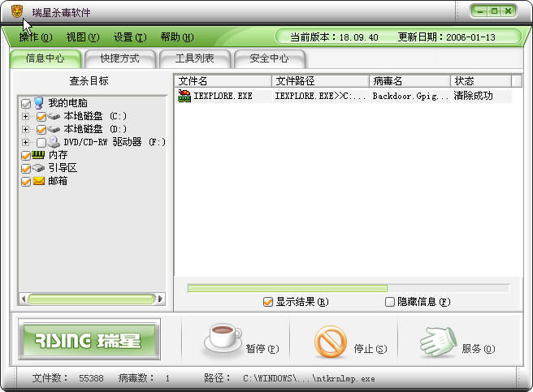
Task: Toggle the My Computer (我的电脑) checkbox
Action: [x=26, y=104]
